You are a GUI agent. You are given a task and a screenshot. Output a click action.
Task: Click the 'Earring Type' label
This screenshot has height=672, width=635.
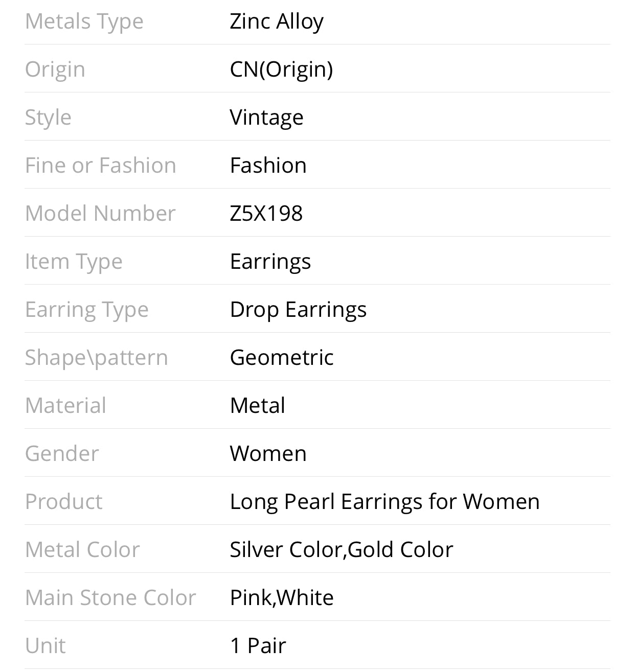tap(87, 310)
